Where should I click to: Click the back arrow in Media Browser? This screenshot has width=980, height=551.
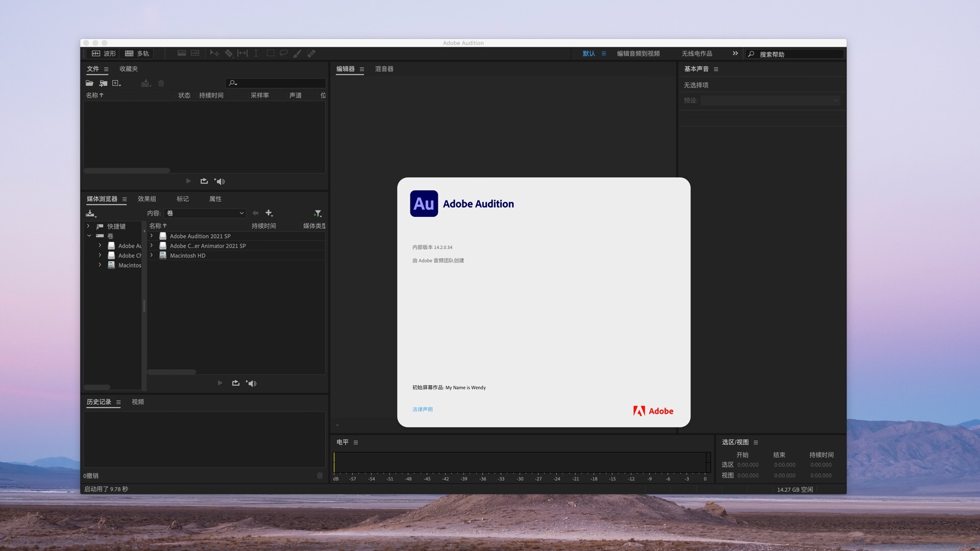pyautogui.click(x=255, y=213)
